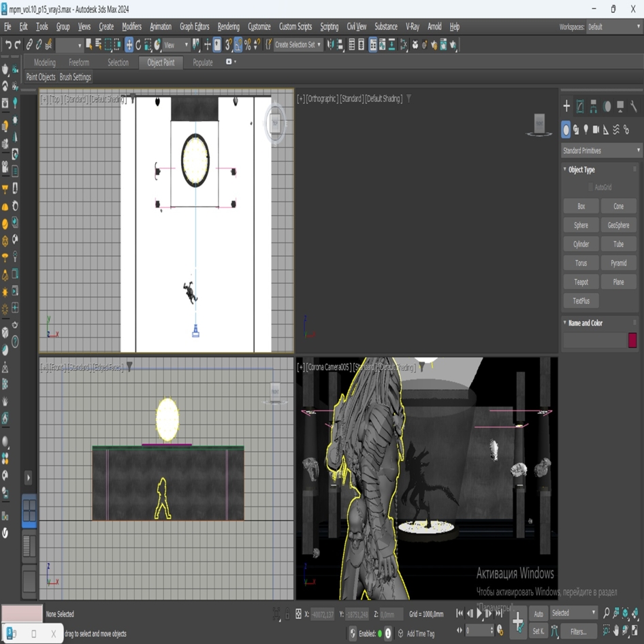Select the Geometry creation category
Screen dimensions: 644x644
[x=566, y=129]
